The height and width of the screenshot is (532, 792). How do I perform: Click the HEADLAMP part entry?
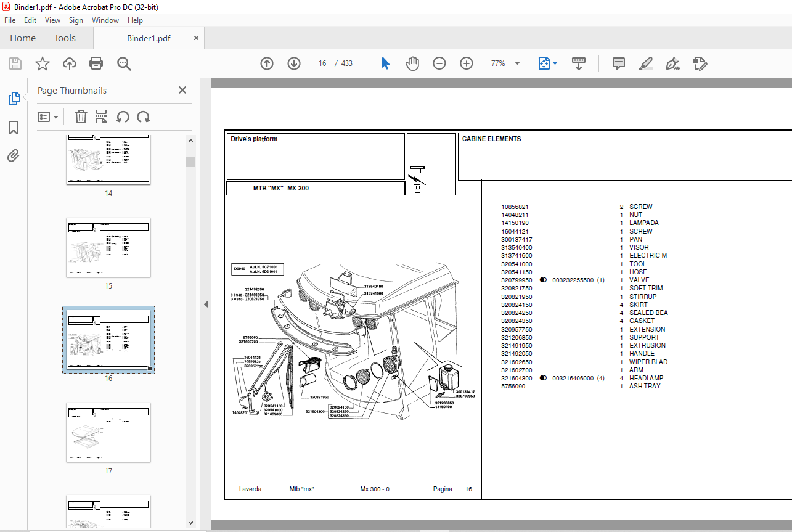pyautogui.click(x=647, y=378)
